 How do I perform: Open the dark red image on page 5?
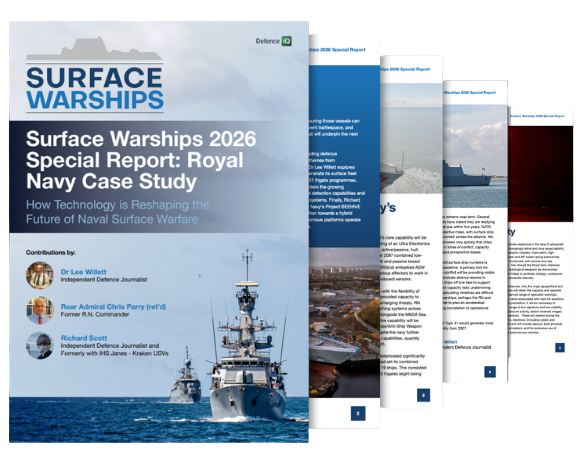tap(541, 174)
